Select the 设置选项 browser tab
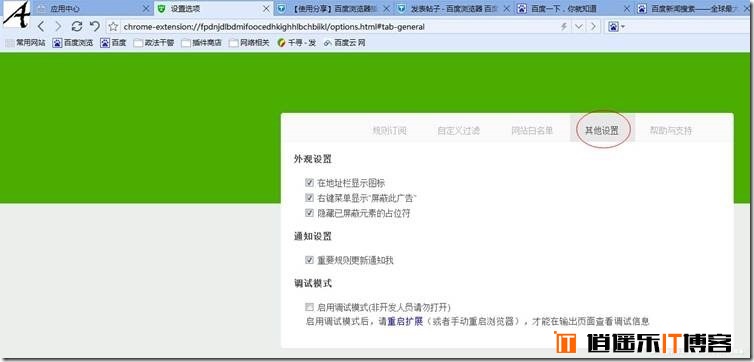Image resolution: width=754 pixels, height=362 pixels. tap(213, 9)
